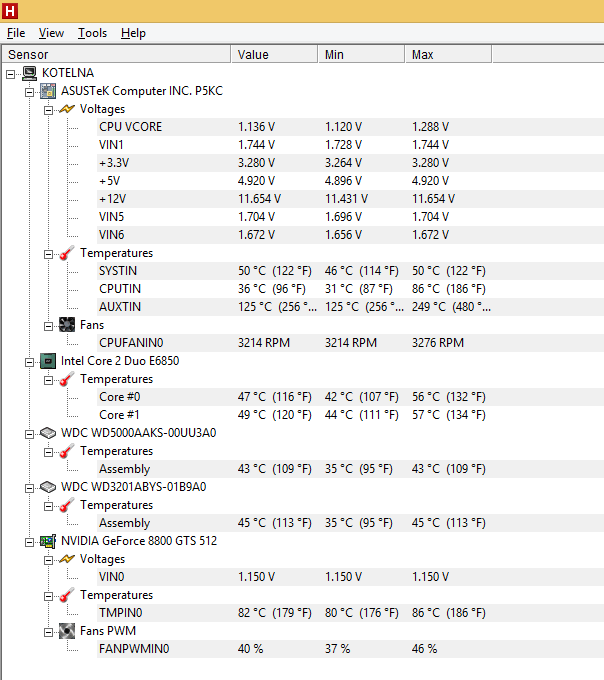This screenshot has height=680, width=604.
Task: Click the NVIDIA Temperatures thermometer icon
Action: click(x=67, y=595)
